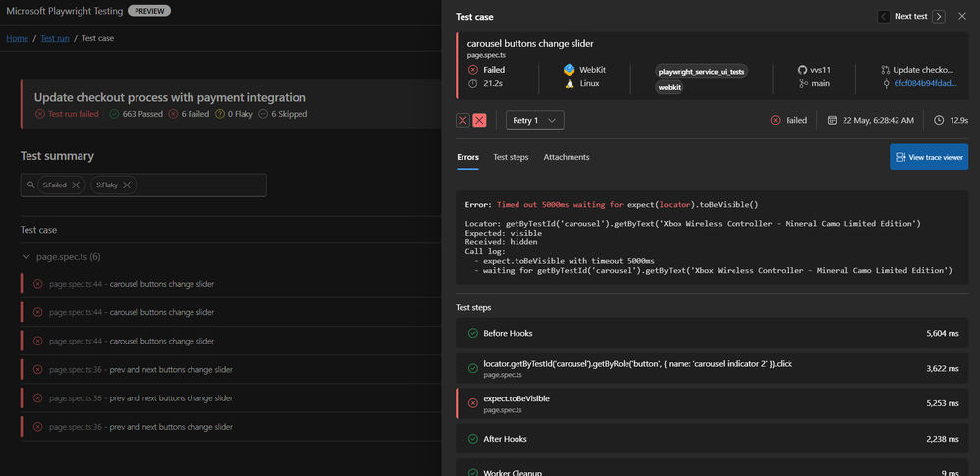Select the first failed attempt icon

tap(463, 120)
